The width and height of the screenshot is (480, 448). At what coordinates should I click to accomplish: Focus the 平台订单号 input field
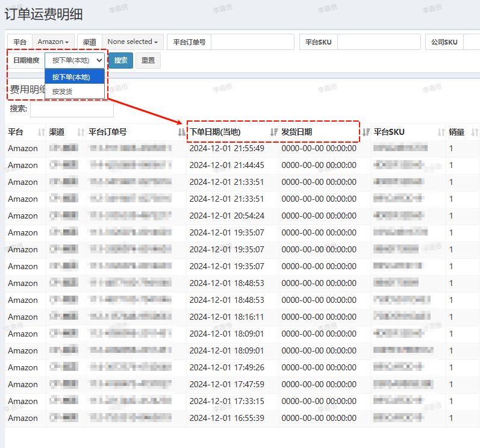pyautogui.click(x=252, y=42)
